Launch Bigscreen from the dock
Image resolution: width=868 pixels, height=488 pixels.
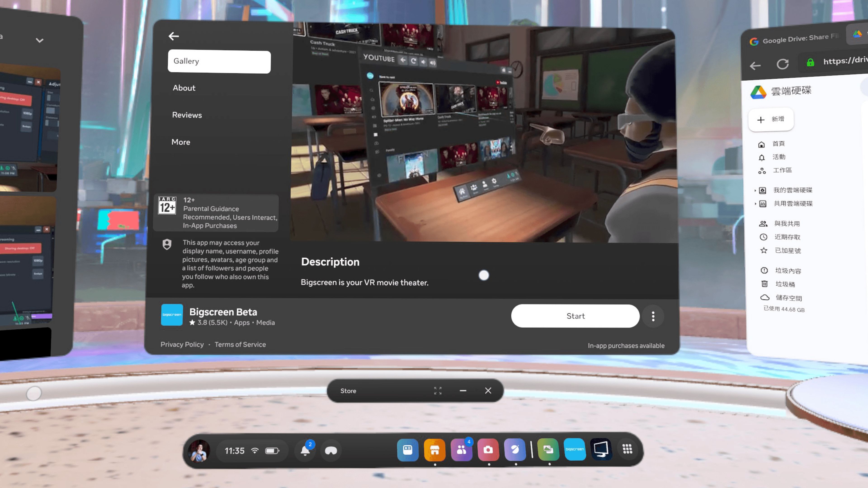pos(575,449)
